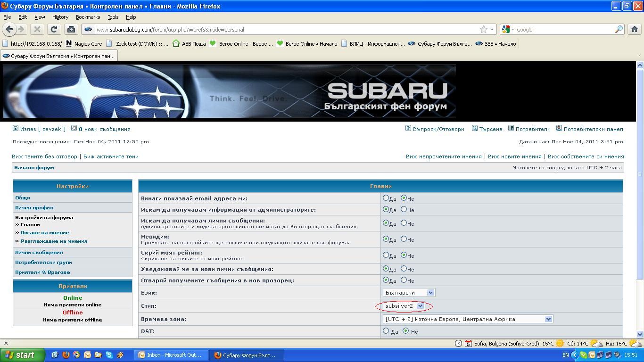This screenshot has width=644, height=362.
Task: Click the bookmarks toolbar button beside reload
Action: point(71,29)
